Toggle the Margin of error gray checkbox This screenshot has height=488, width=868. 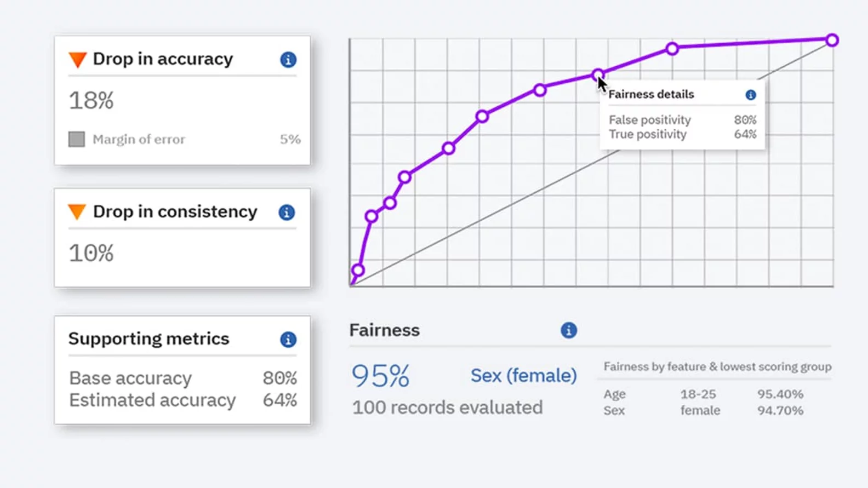click(77, 139)
